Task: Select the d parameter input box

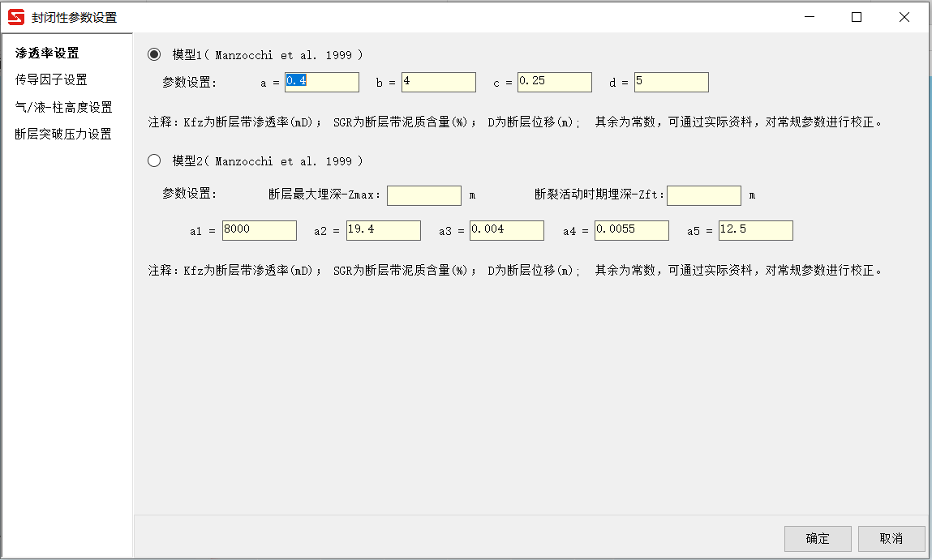Action: (672, 82)
